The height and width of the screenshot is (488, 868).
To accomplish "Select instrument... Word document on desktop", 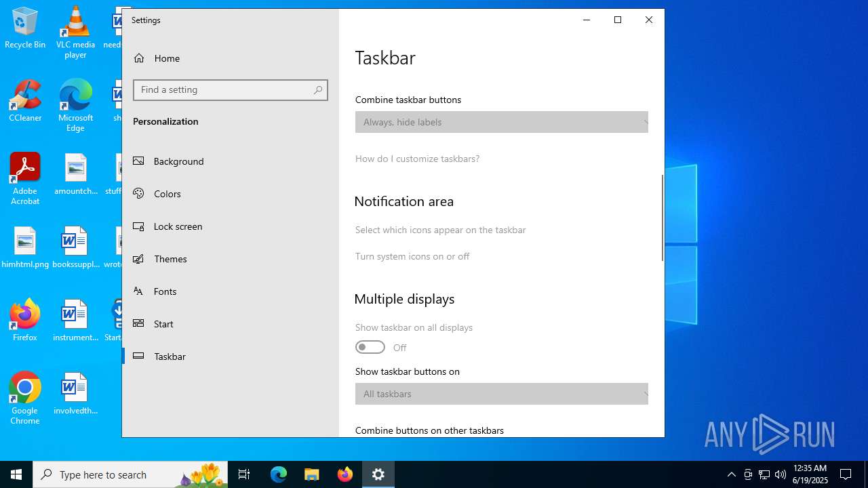I will pyautogui.click(x=75, y=321).
